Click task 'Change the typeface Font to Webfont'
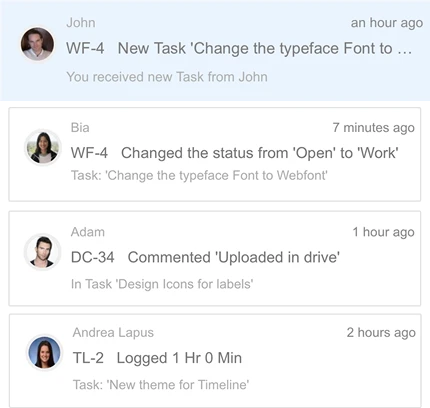 (x=199, y=175)
